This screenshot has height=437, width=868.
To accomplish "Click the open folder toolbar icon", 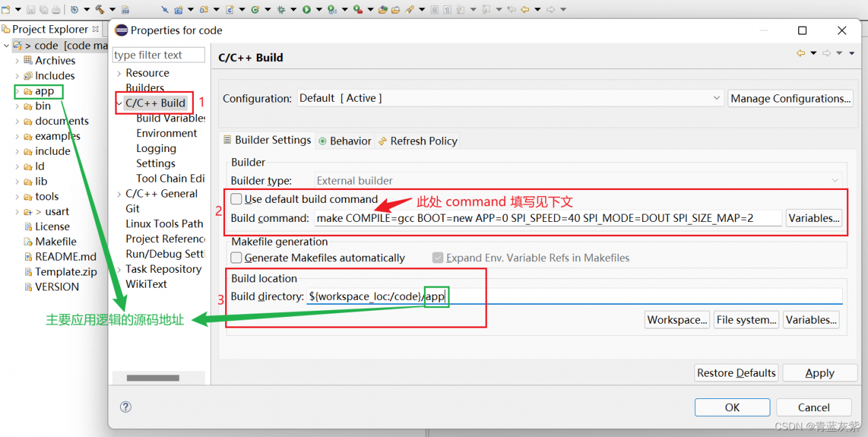I will click(x=395, y=9).
